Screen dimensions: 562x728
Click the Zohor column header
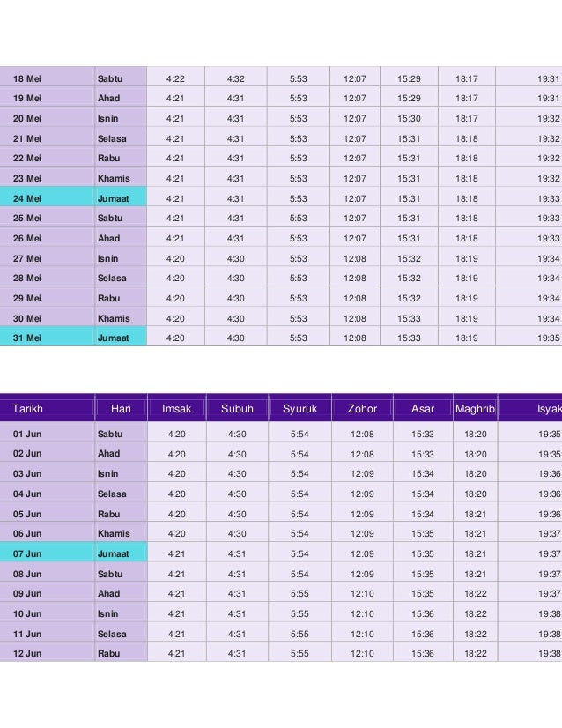click(x=362, y=409)
